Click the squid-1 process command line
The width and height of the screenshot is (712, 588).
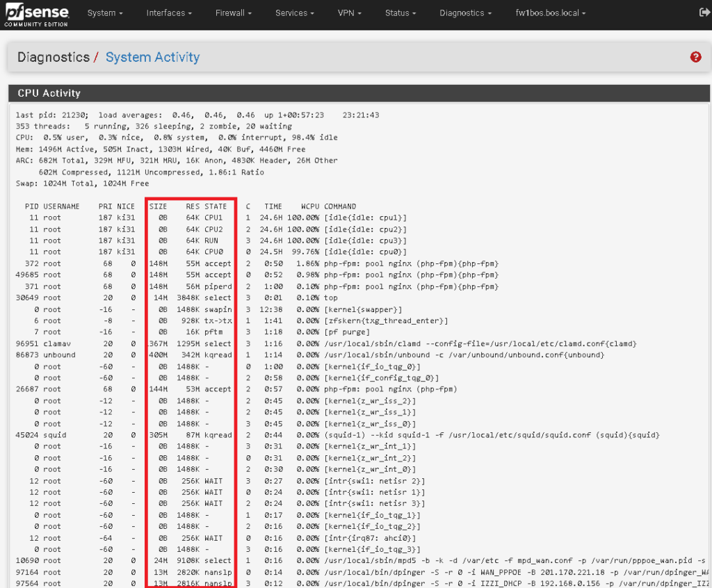(x=492, y=435)
